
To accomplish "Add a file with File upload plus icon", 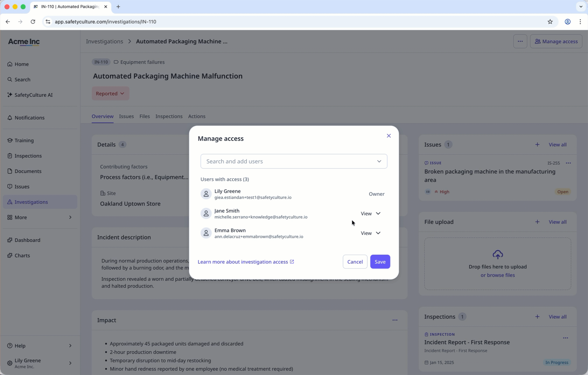I will point(537,222).
